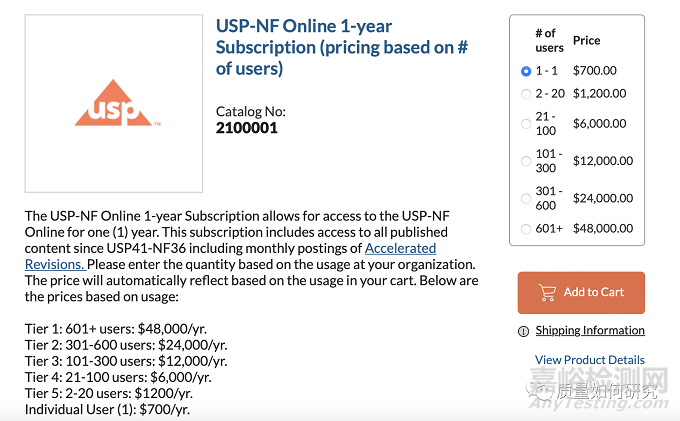Open the Shipping Information link
Viewport: 680px width, 421px height.
(x=590, y=331)
